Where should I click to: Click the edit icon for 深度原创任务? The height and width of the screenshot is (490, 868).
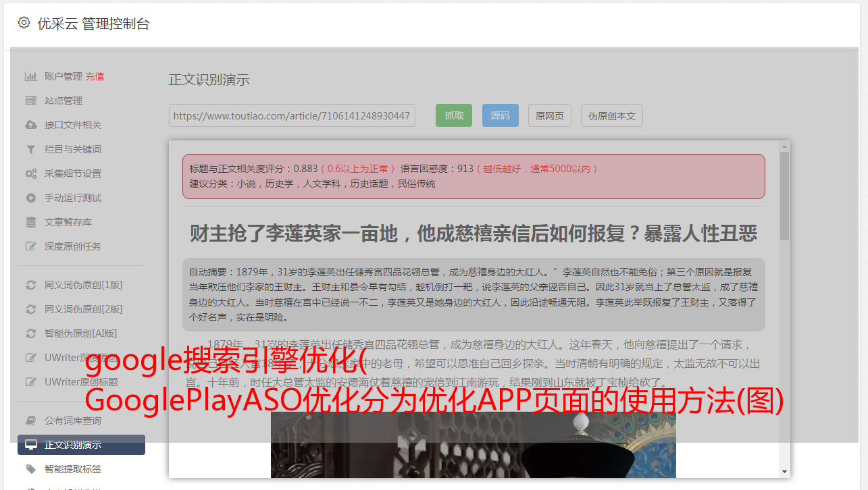point(31,246)
